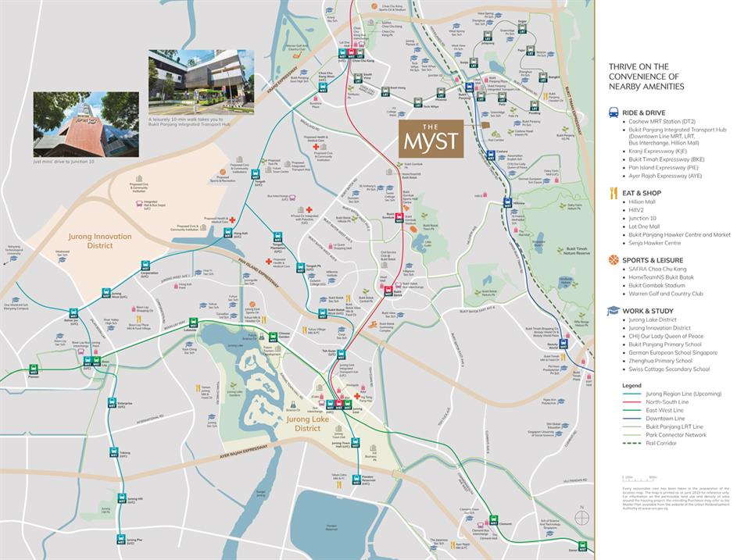Open the Junction 10 building photo
The height and width of the screenshot is (560, 737).
[86, 122]
